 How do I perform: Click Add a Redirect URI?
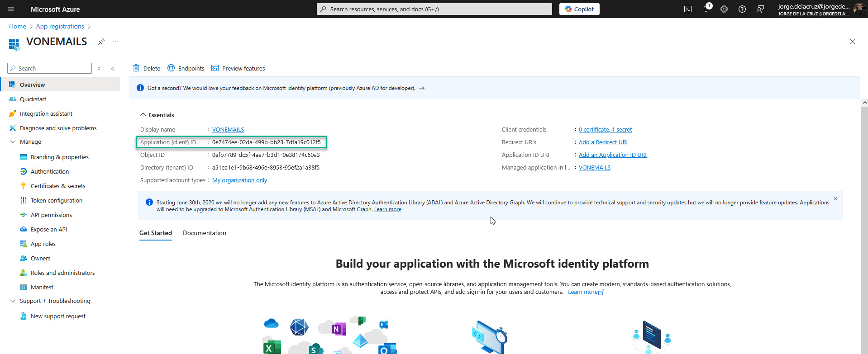click(x=603, y=142)
